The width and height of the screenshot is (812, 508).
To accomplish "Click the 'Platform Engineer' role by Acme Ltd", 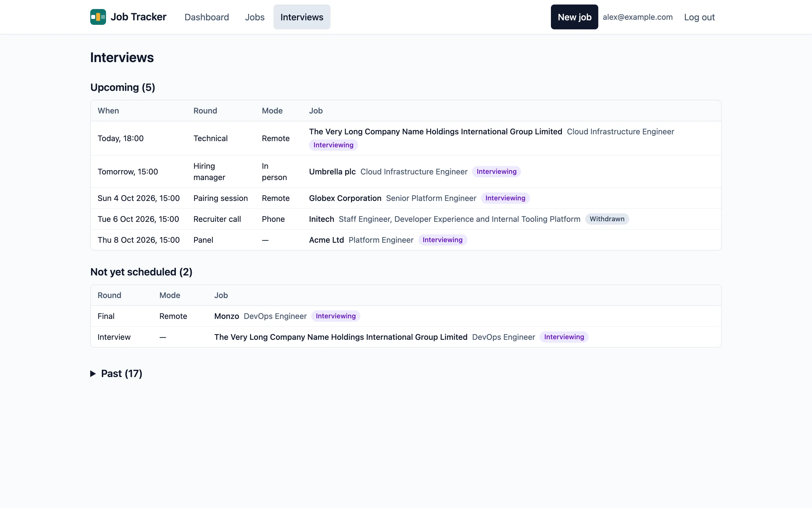I will pyautogui.click(x=381, y=240).
